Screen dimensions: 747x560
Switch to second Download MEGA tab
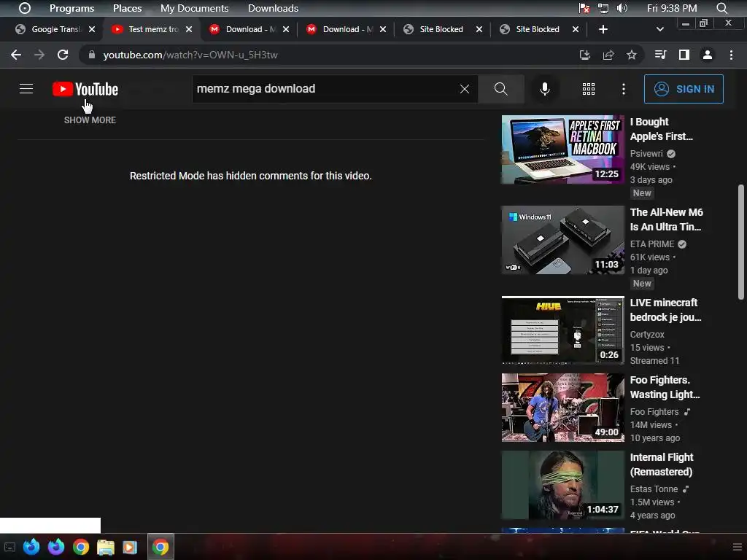click(347, 29)
